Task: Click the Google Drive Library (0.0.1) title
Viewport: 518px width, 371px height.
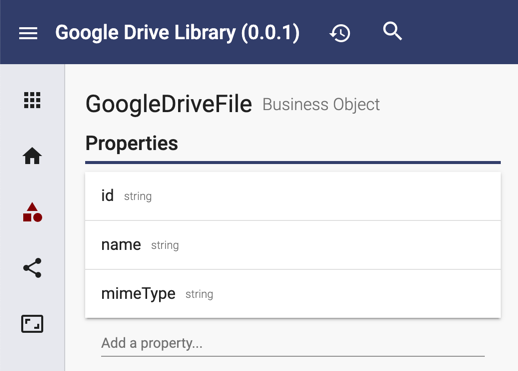Action: 177,33
